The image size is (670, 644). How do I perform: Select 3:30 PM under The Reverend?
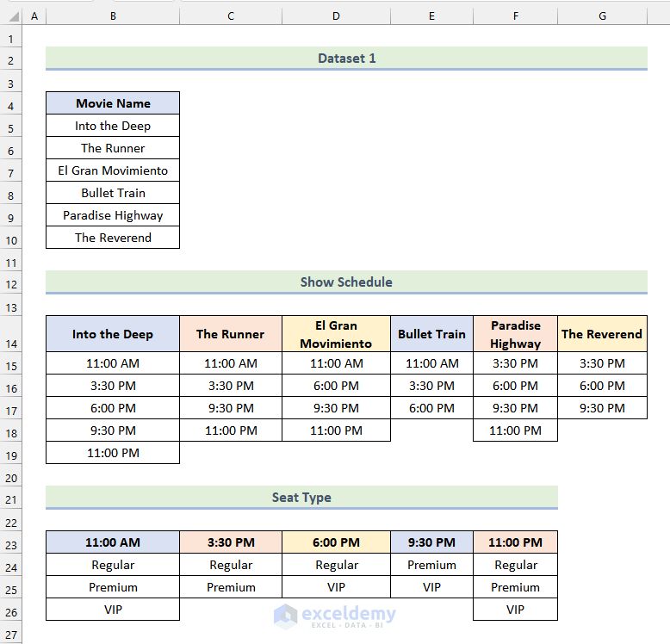(x=603, y=363)
